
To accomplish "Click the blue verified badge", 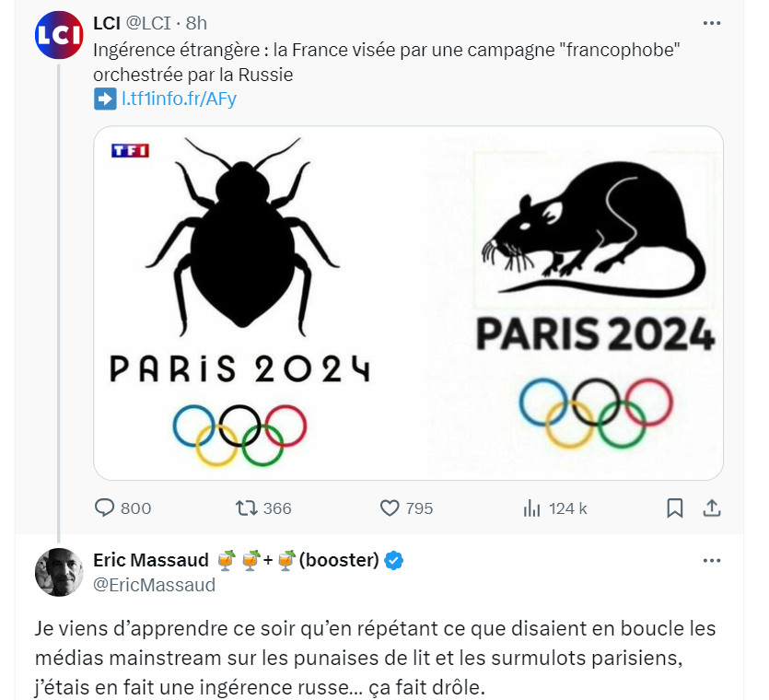I will click(x=393, y=560).
